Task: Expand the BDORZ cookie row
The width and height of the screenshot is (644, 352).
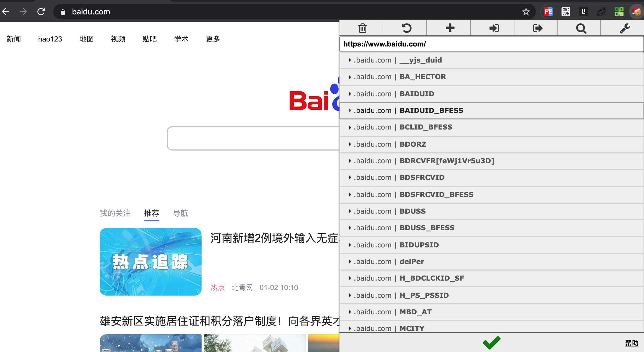Action: click(491, 144)
